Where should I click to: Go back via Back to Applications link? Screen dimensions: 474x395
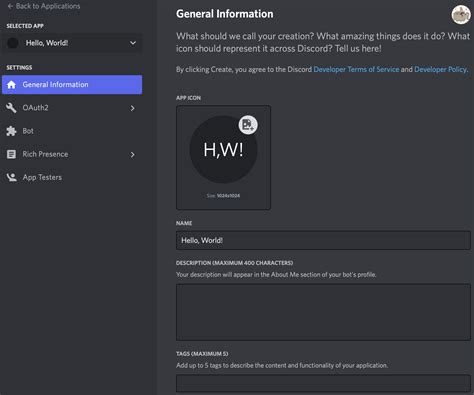pos(44,6)
